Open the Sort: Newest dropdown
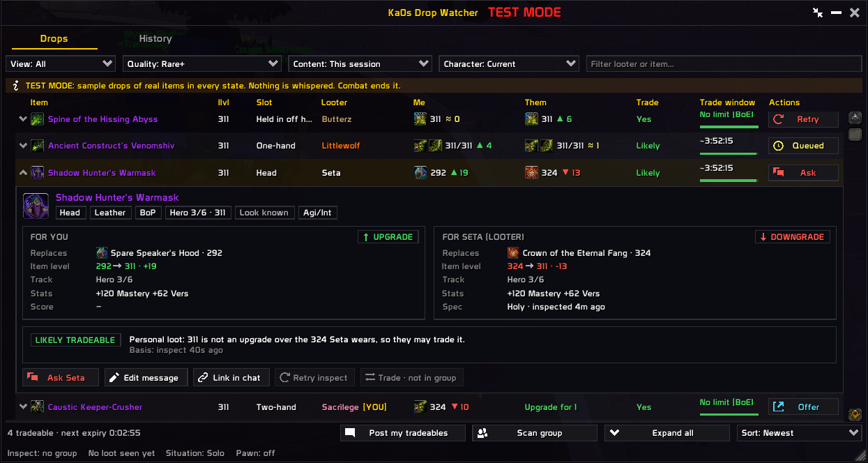The width and height of the screenshot is (868, 463). pyautogui.click(x=800, y=433)
